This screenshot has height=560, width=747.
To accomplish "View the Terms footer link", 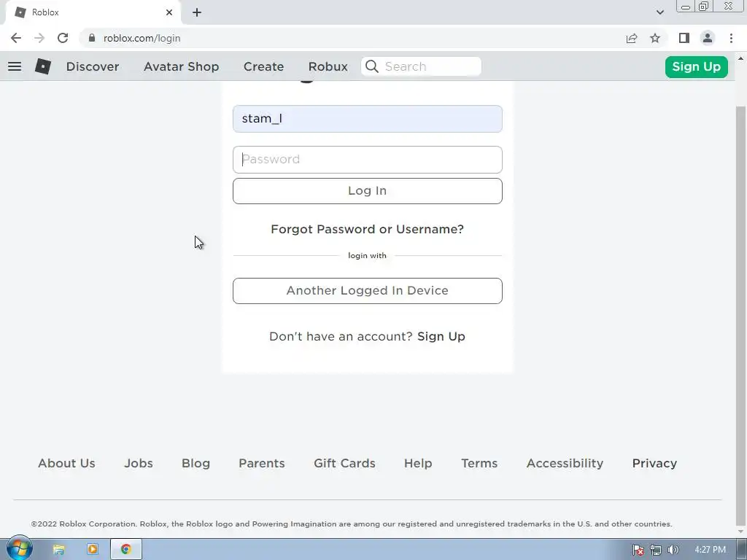I will 479,463.
